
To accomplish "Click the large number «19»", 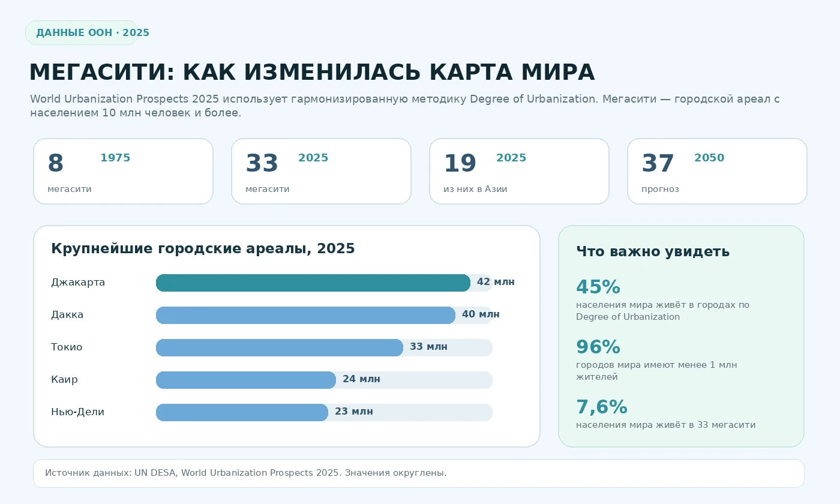I will tap(460, 164).
